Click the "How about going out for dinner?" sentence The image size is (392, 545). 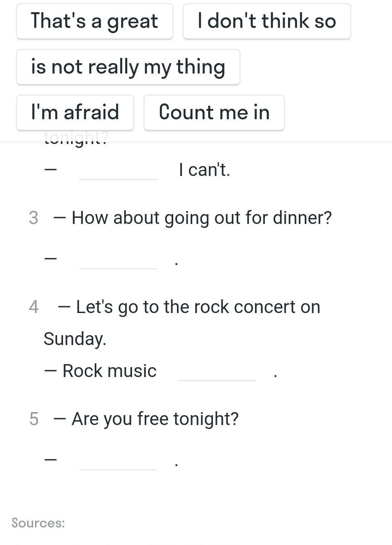tap(201, 218)
